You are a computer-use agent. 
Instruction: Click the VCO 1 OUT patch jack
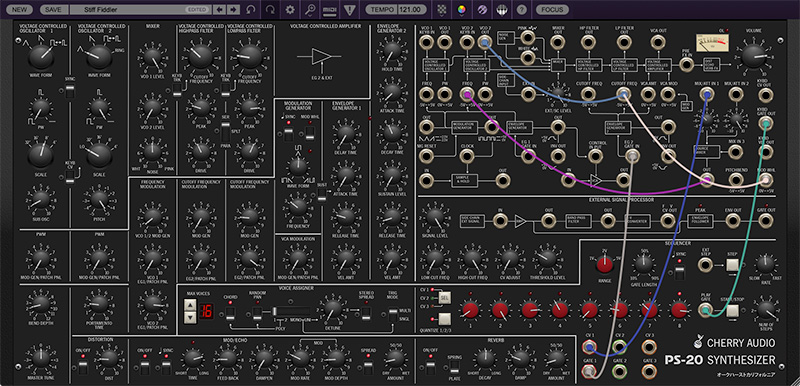tap(445, 42)
